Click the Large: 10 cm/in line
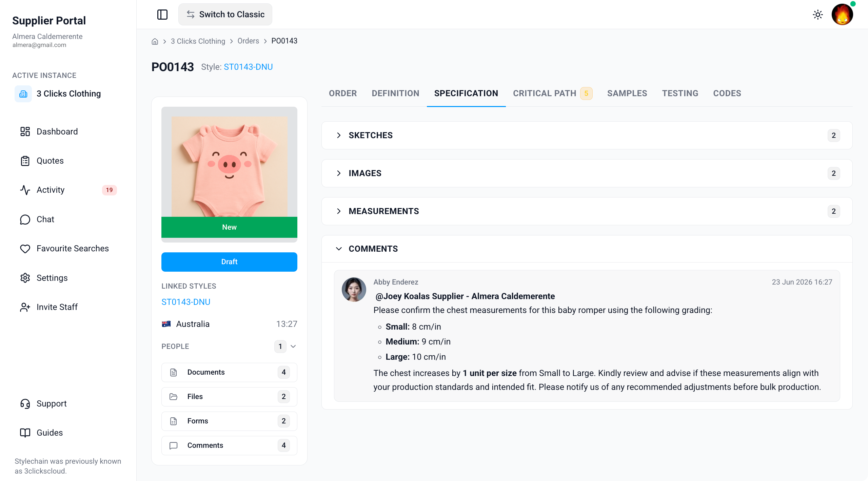Viewport: 868px width, 481px height. [x=416, y=357]
